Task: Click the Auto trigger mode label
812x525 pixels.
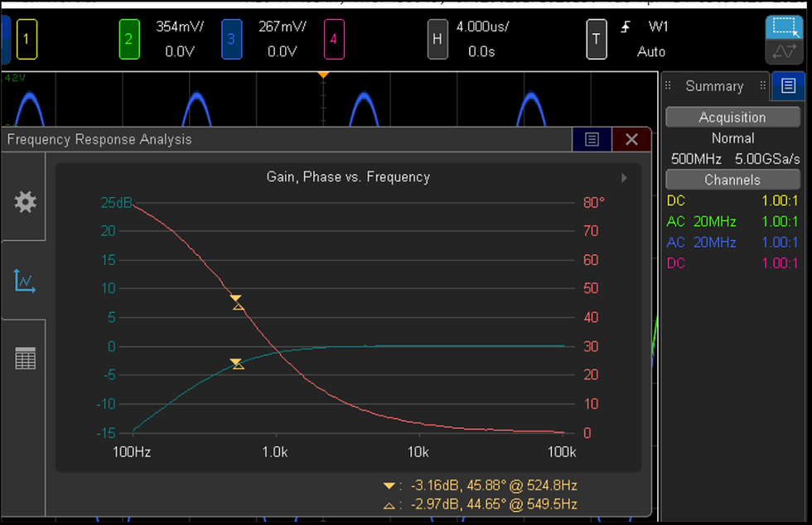Action: (x=651, y=52)
